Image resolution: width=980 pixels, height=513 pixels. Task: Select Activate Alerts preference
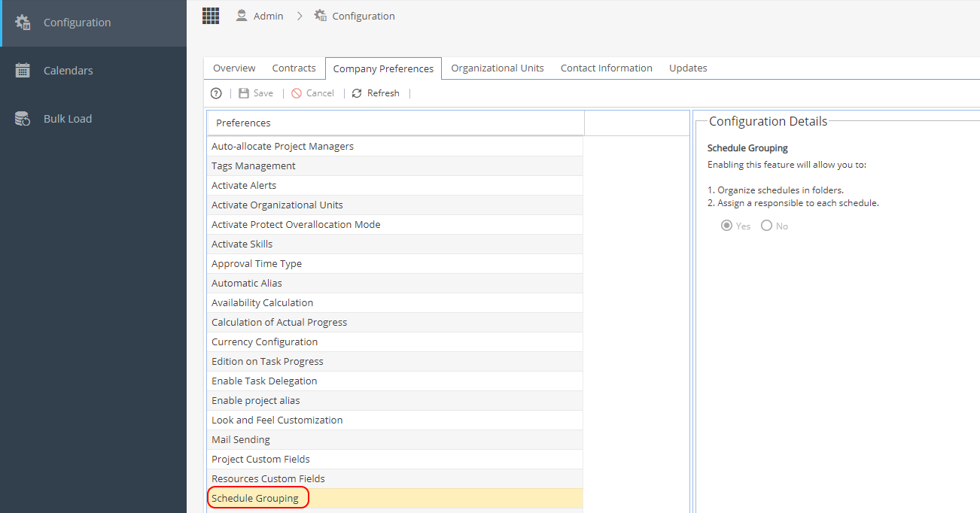pos(394,186)
